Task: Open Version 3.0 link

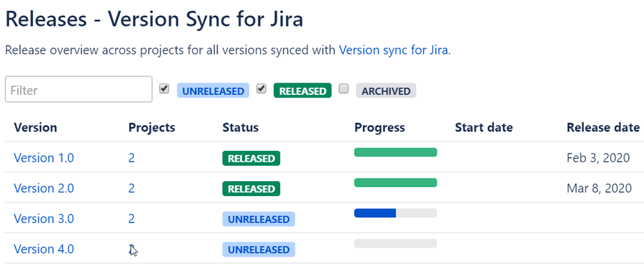Action: (44, 219)
